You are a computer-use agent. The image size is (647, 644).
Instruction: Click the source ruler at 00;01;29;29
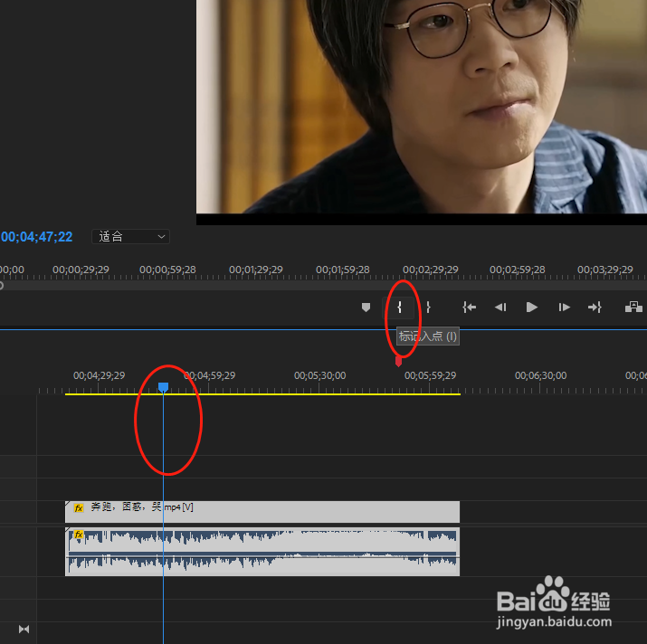coord(256,270)
